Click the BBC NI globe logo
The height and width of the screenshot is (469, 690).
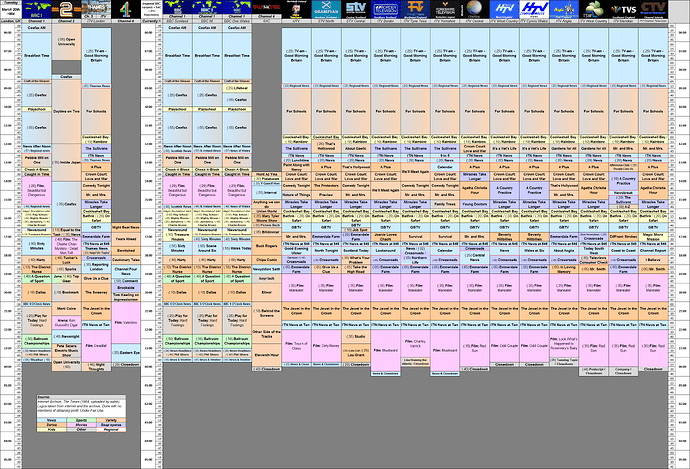click(207, 9)
